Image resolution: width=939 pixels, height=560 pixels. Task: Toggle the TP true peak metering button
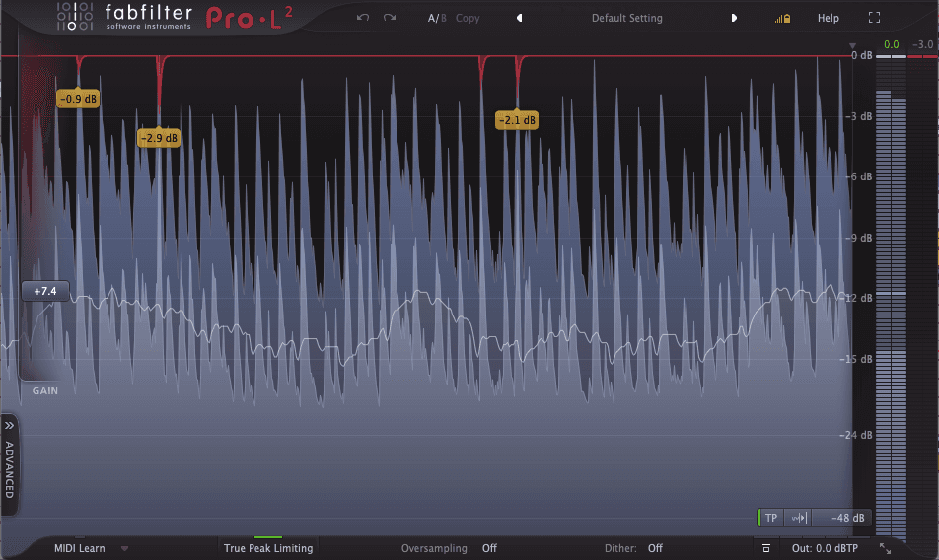pos(770,518)
